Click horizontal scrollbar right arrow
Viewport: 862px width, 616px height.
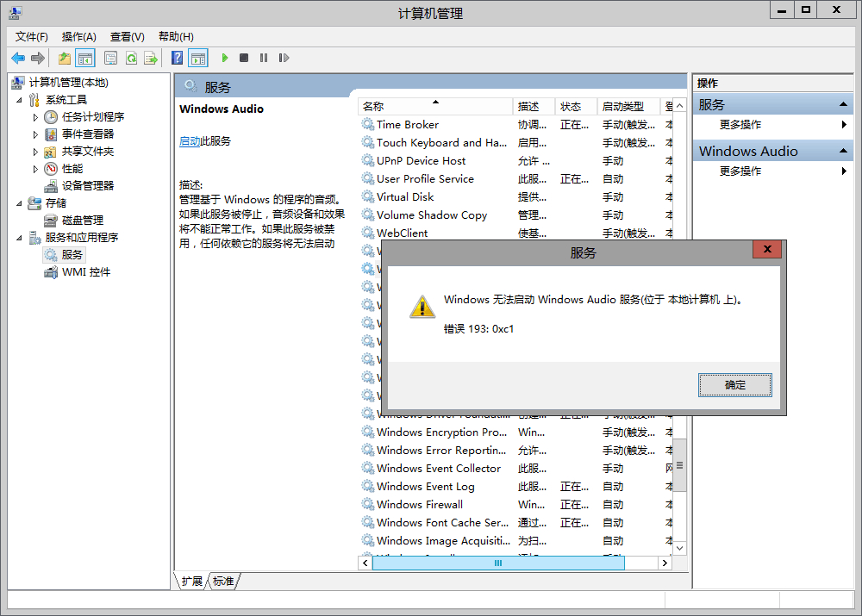(x=665, y=563)
